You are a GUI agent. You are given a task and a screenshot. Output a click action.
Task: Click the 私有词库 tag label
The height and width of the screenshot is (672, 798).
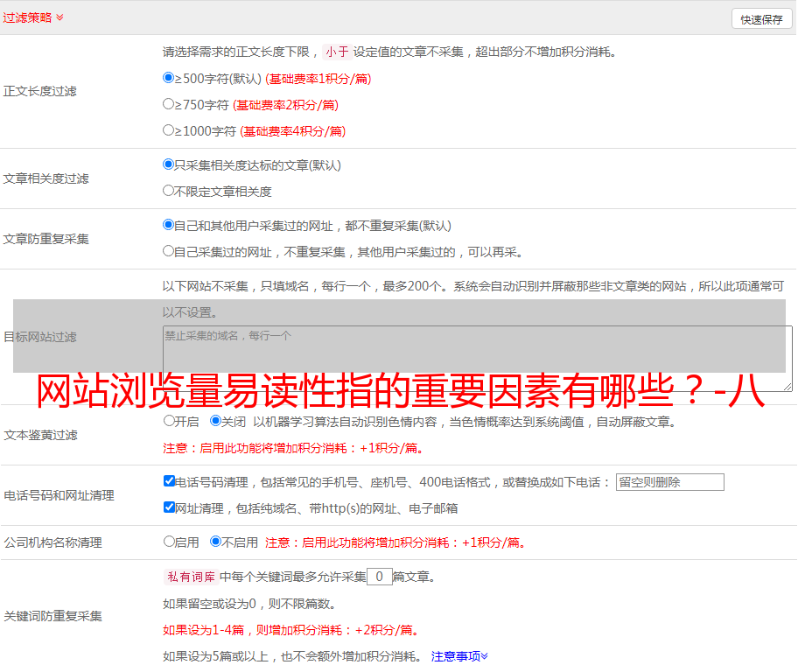tap(190, 577)
